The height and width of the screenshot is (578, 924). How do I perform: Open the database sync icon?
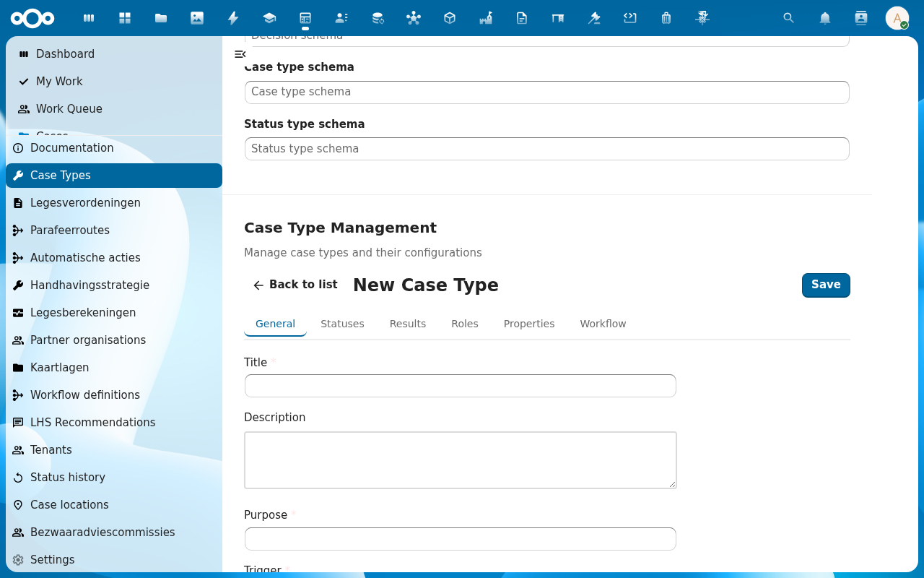coord(378,18)
